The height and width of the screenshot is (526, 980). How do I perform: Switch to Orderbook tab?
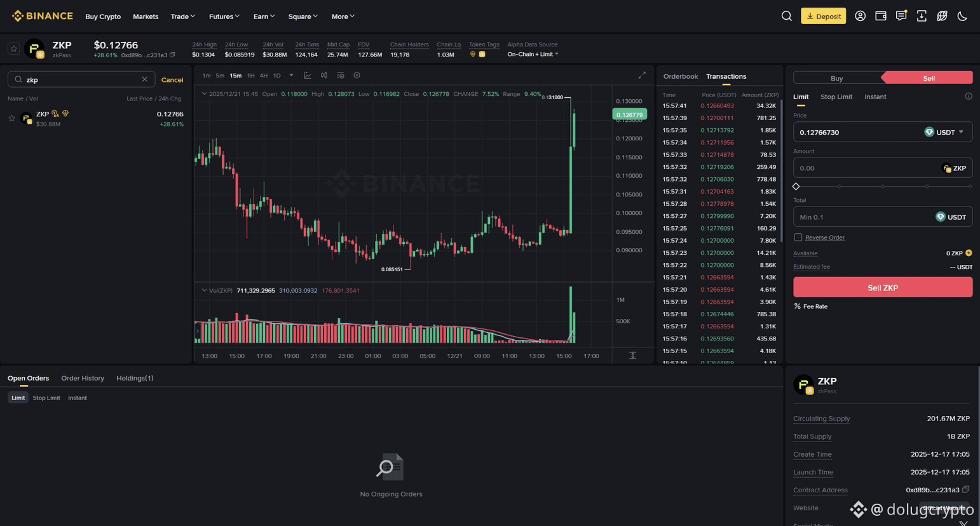coord(680,76)
